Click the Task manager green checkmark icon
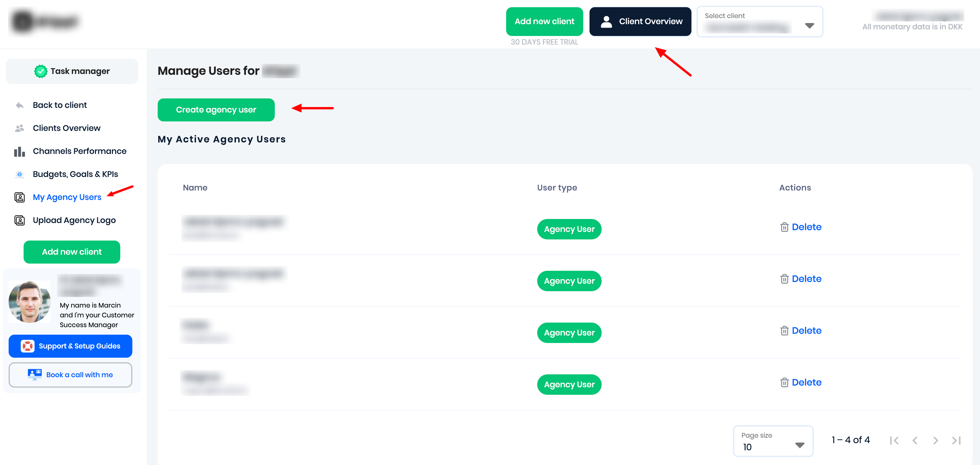 40,71
